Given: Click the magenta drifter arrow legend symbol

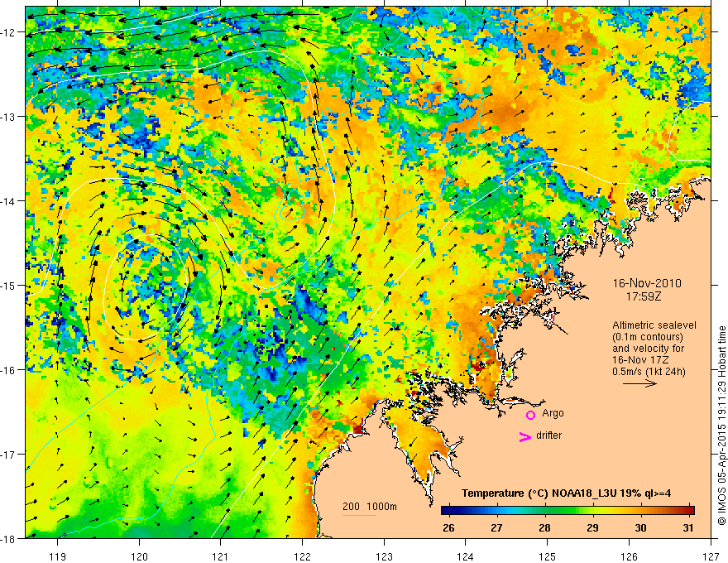Looking at the screenshot, I should point(524,436).
